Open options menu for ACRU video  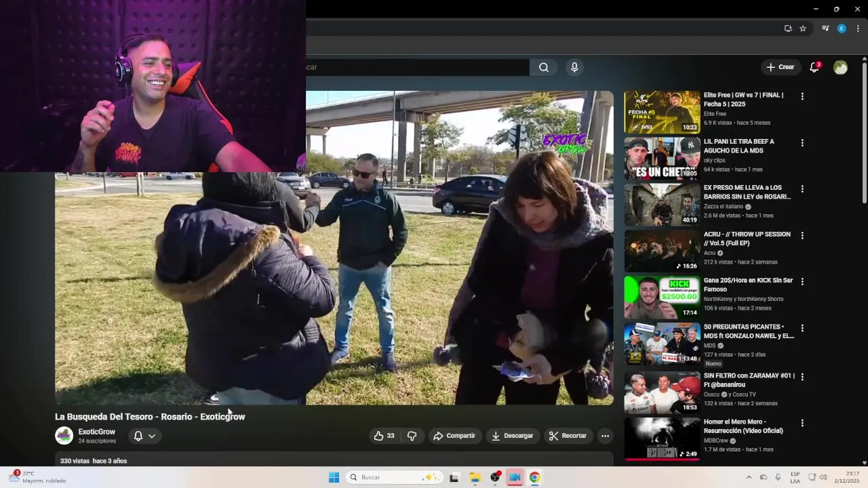pos(802,235)
